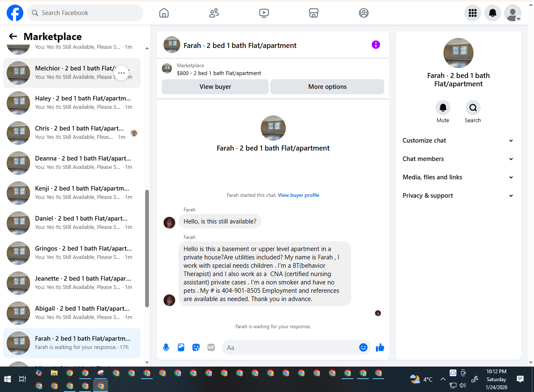Viewport: 534px width, 392px height.
Task: Open the weather widget showing 4°C
Action: click(421, 379)
